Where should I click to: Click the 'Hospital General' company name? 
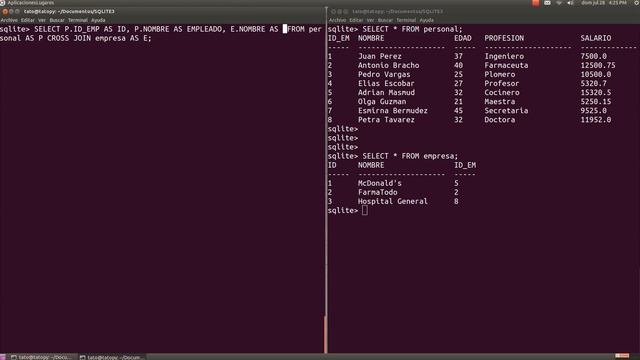coord(393,201)
